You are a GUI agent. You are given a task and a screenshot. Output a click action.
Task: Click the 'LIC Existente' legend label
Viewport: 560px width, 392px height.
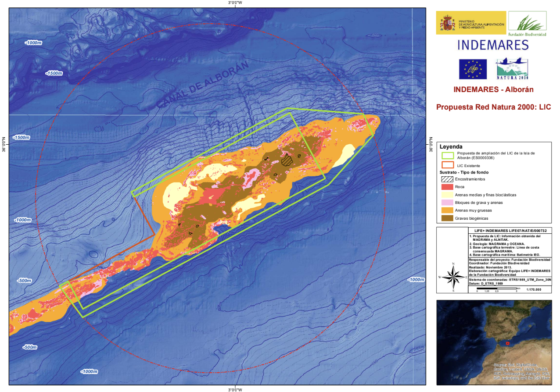click(468, 166)
